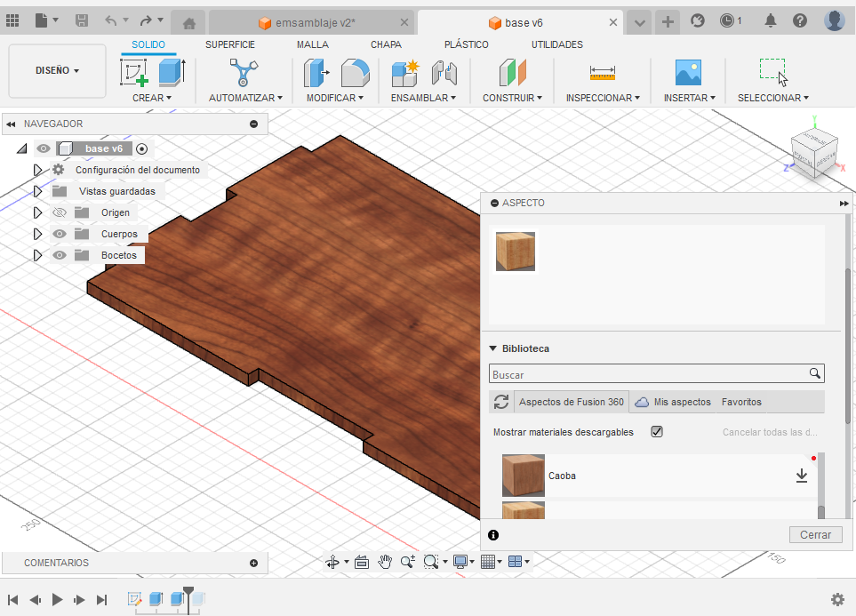Show the hidden Origen folder

[x=60, y=212]
